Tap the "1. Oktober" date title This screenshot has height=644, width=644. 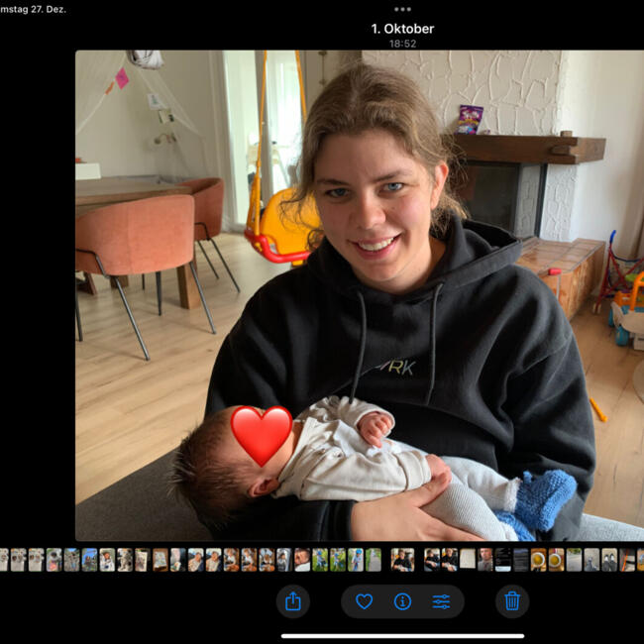(x=402, y=29)
